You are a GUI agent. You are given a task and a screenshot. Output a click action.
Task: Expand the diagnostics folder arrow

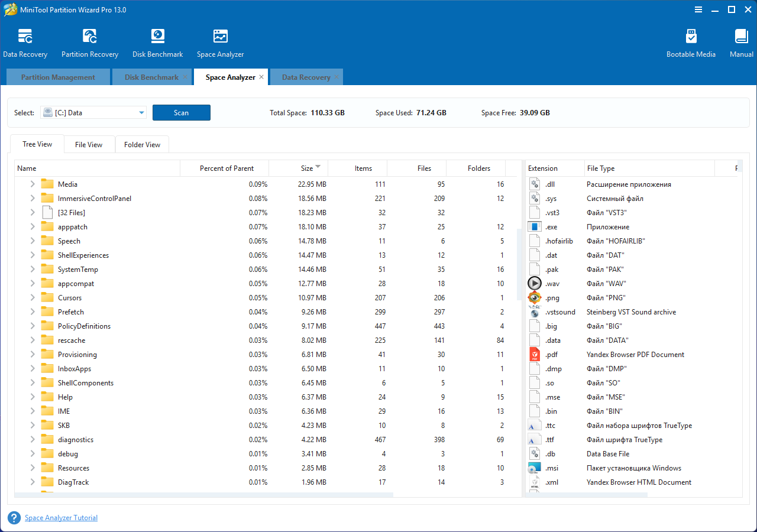point(33,440)
